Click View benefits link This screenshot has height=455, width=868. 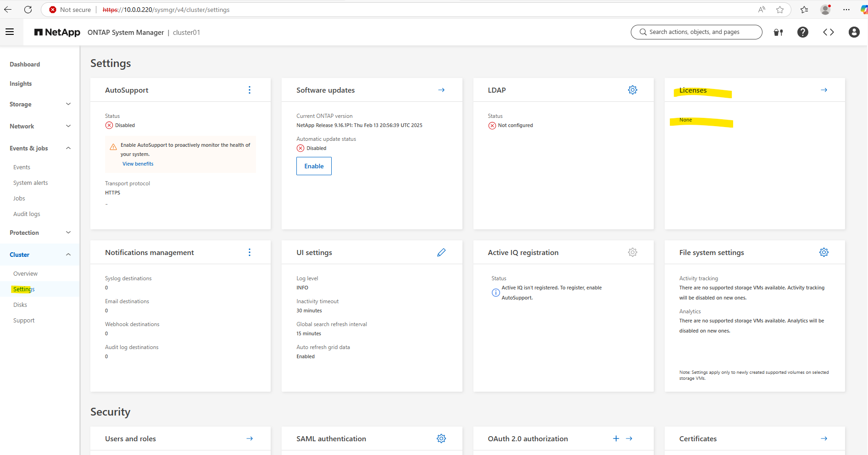(x=138, y=164)
